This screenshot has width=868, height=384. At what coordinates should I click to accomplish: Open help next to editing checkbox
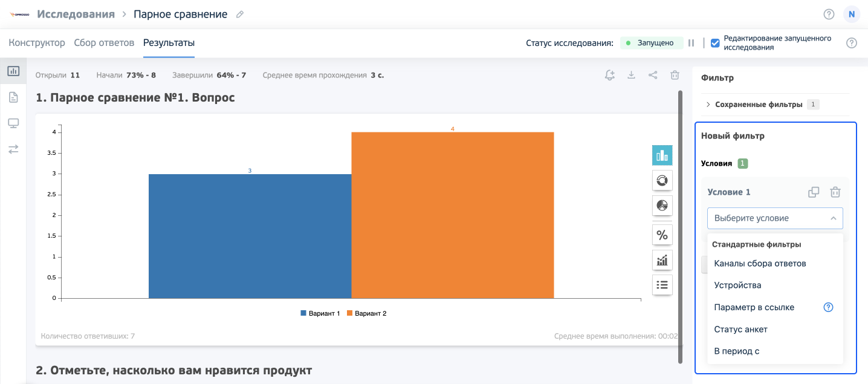(852, 43)
